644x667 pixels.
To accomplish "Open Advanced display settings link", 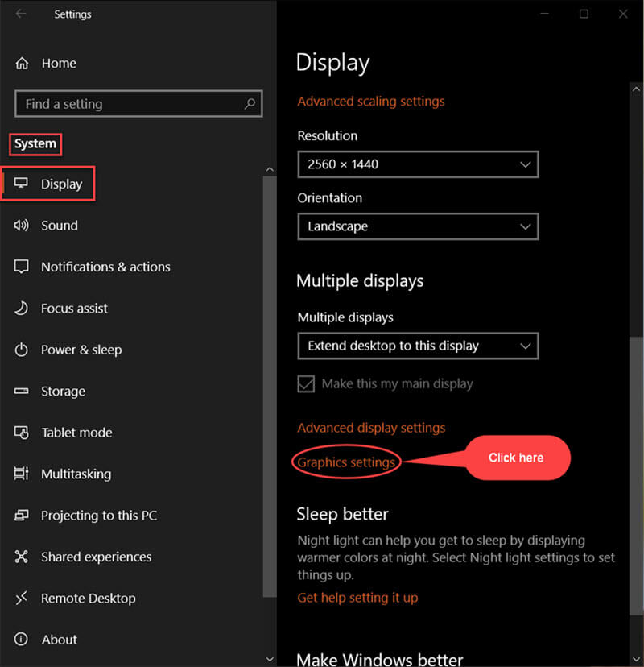I will click(x=371, y=428).
